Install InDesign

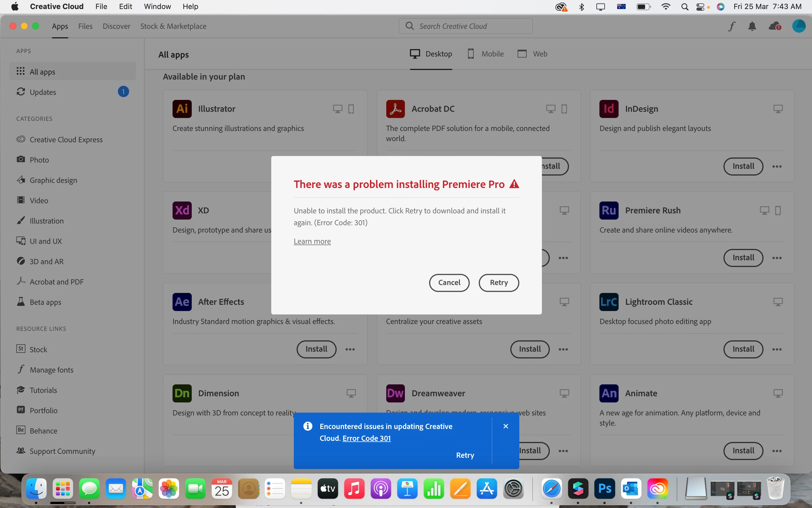click(743, 166)
